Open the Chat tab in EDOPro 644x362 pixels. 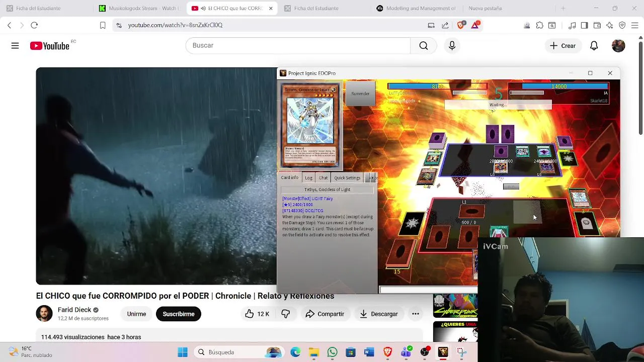(323, 177)
